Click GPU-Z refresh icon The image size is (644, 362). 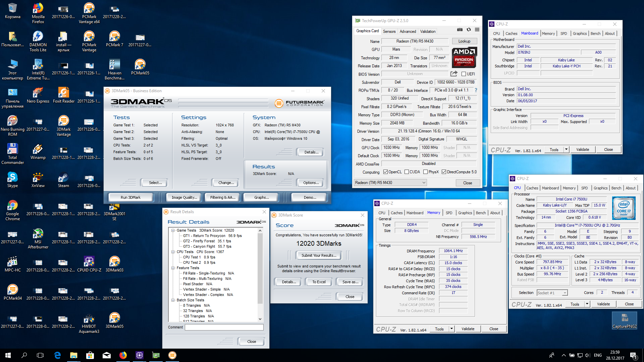click(x=469, y=30)
